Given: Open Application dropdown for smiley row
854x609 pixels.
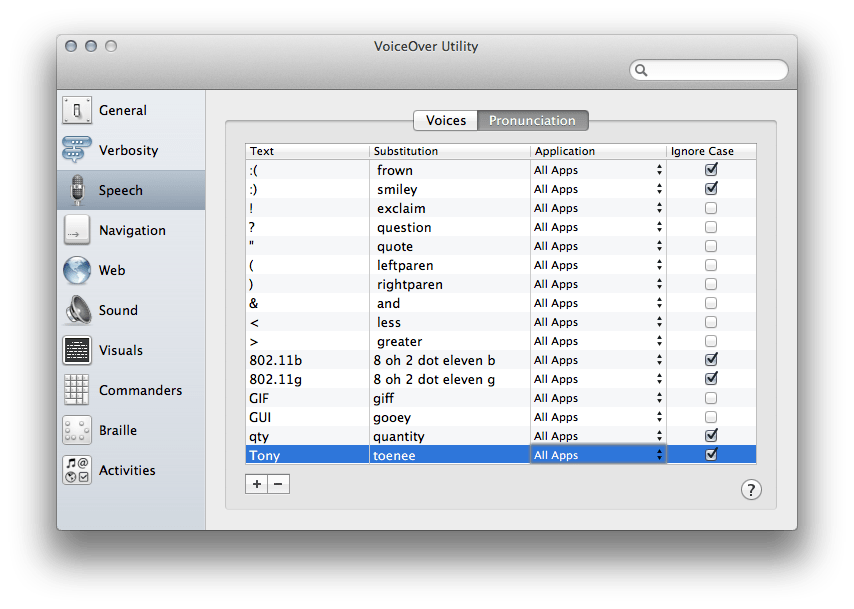Looking at the screenshot, I should [598, 189].
